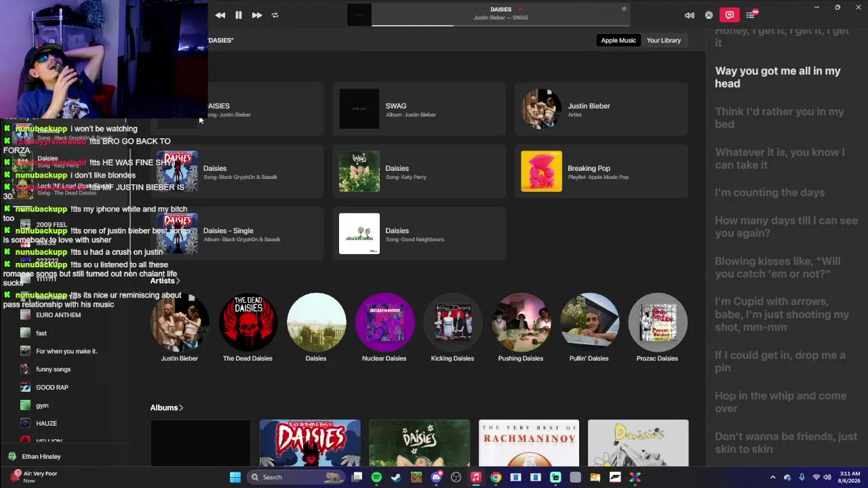Open Daisies song by Black Gryph0n & Baasik
This screenshot has width=868, height=488.
(237, 171)
